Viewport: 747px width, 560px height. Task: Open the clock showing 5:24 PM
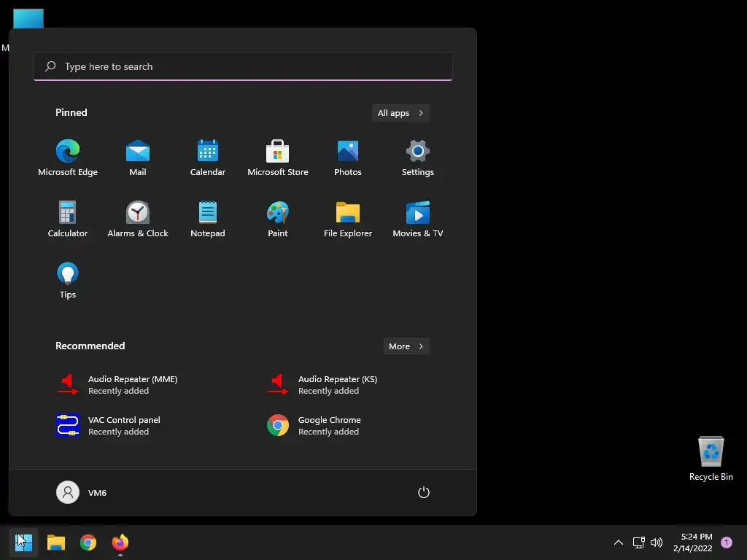[x=693, y=542]
